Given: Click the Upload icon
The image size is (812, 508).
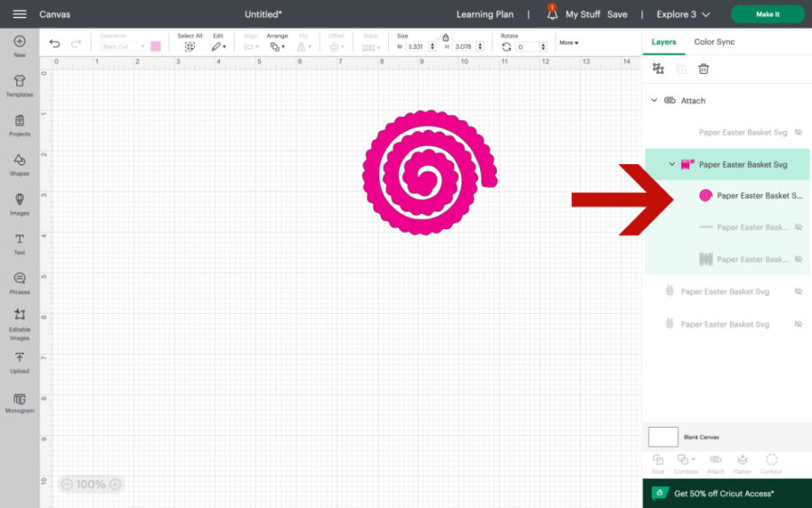Looking at the screenshot, I should click(19, 362).
